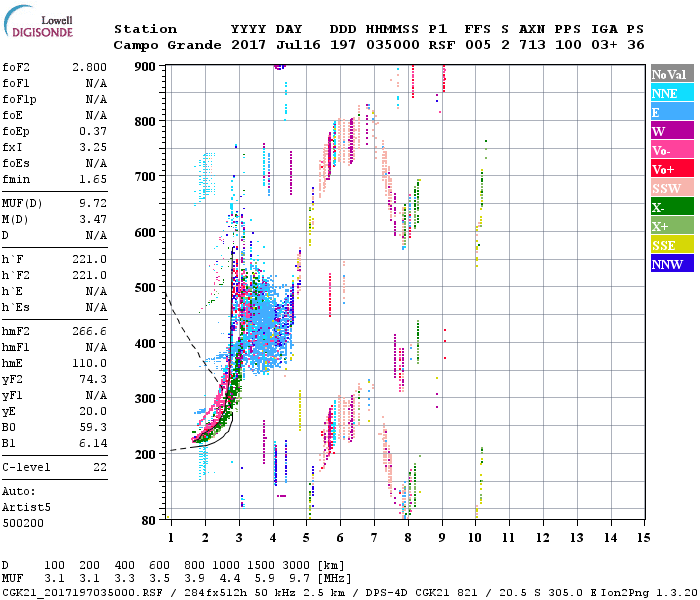Click the foF2 value 2.800
Image resolution: width=700 pixels, height=600 pixels.
pos(88,65)
